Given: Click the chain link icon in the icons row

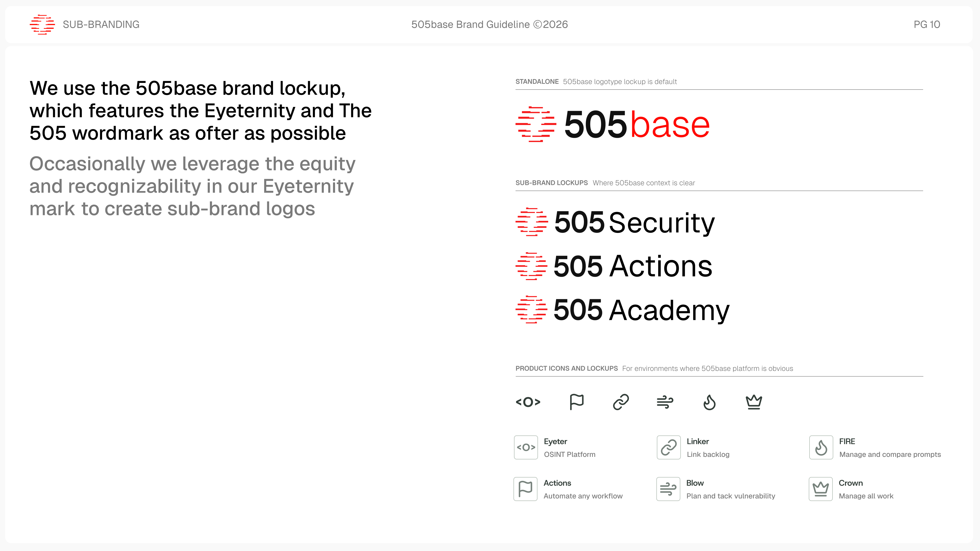Looking at the screenshot, I should 621,402.
